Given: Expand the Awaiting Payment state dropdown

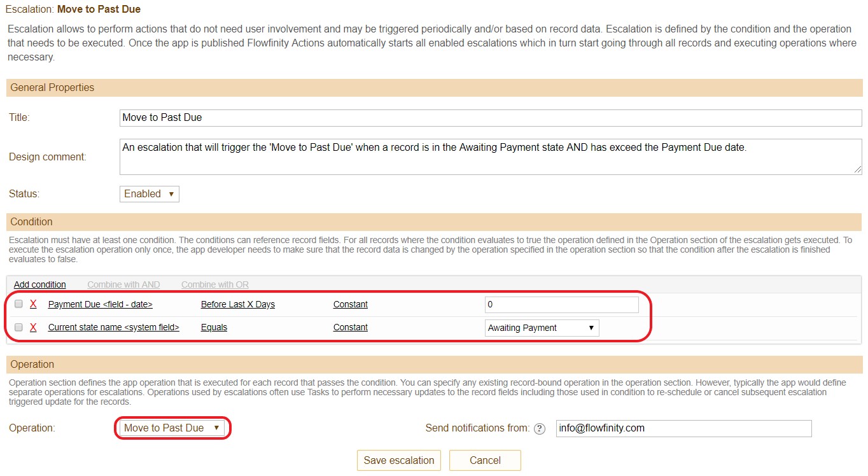Looking at the screenshot, I should click(x=542, y=328).
